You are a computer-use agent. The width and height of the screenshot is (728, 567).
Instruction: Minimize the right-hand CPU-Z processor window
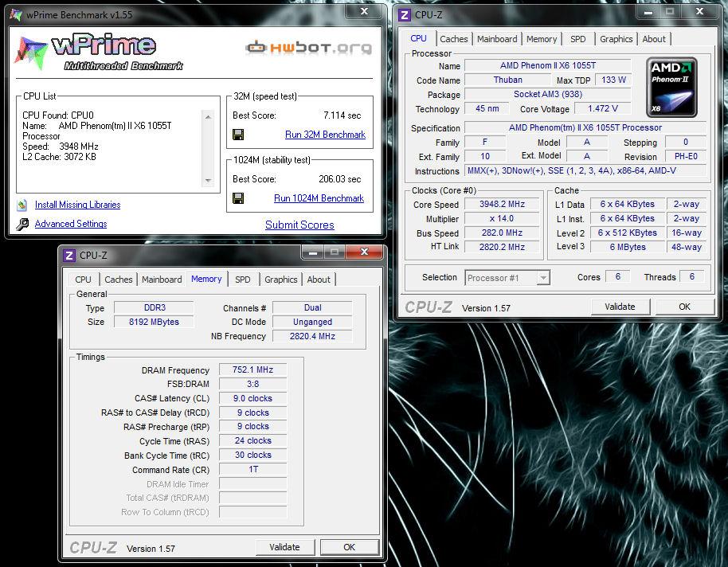click(x=648, y=12)
